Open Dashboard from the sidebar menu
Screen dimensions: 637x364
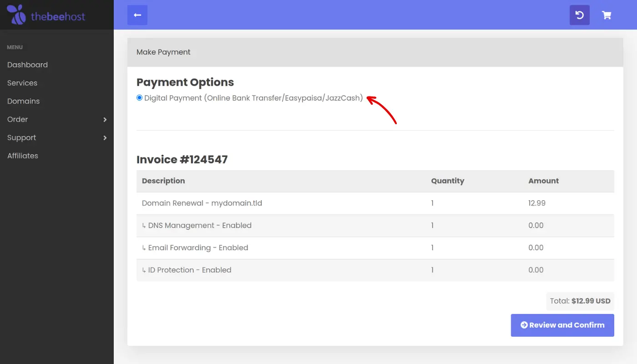click(x=27, y=65)
